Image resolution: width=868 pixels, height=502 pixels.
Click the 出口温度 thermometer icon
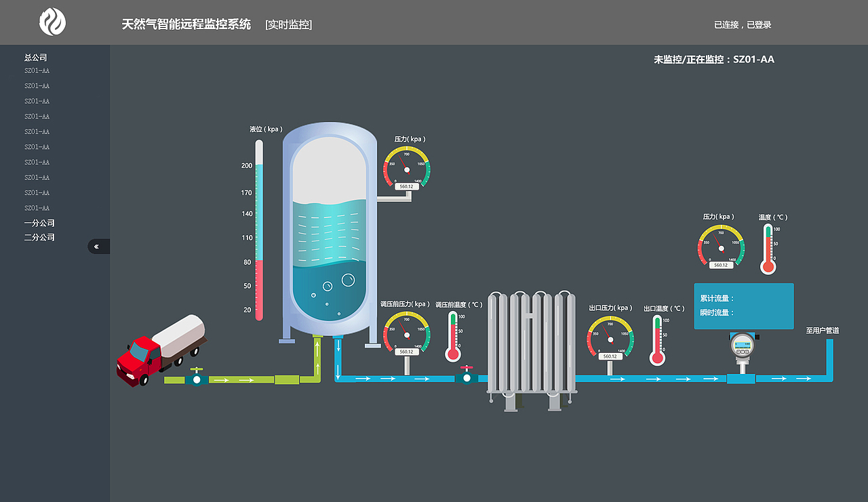656,335
